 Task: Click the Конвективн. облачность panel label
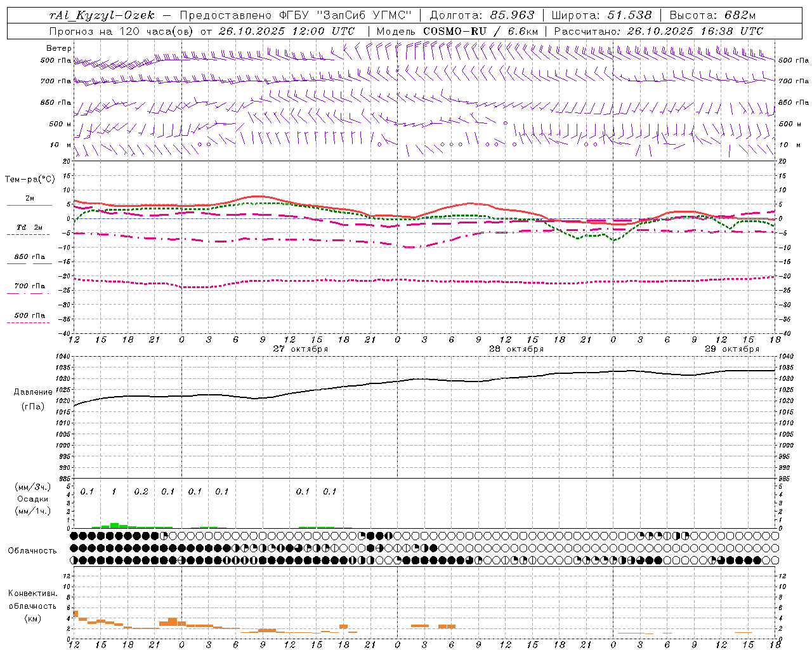point(32,606)
